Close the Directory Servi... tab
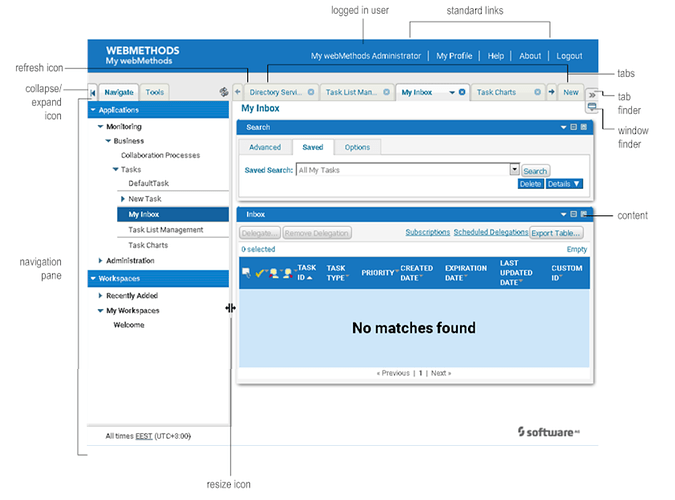 (311, 92)
